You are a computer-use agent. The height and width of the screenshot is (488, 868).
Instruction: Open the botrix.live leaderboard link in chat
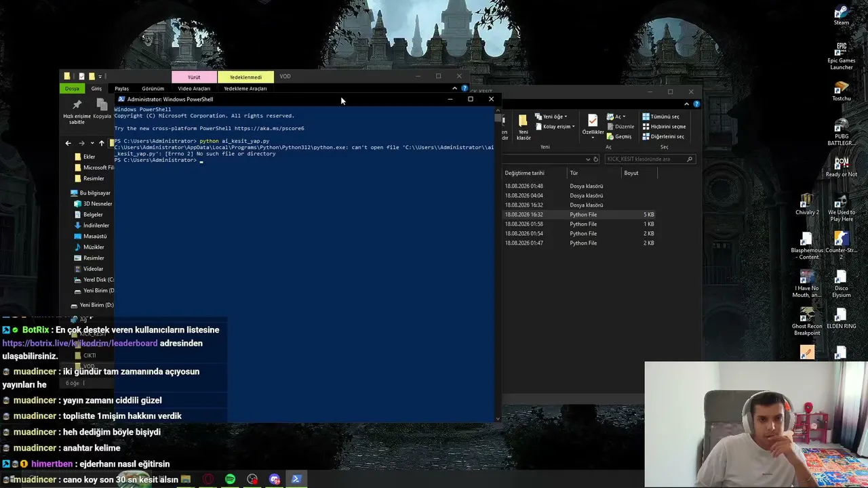click(80, 343)
